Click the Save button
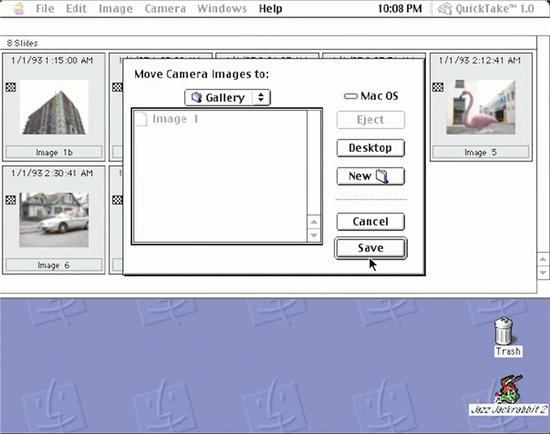Viewport: 550px width, 434px height. pos(371,248)
